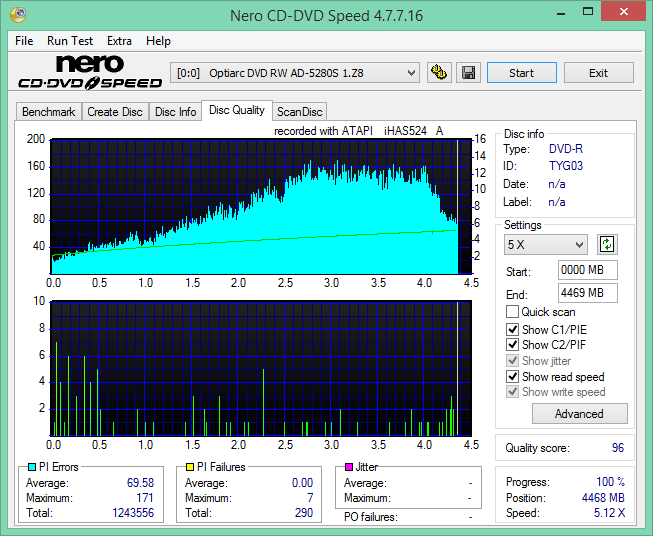Open the Advanced settings button

point(579,414)
